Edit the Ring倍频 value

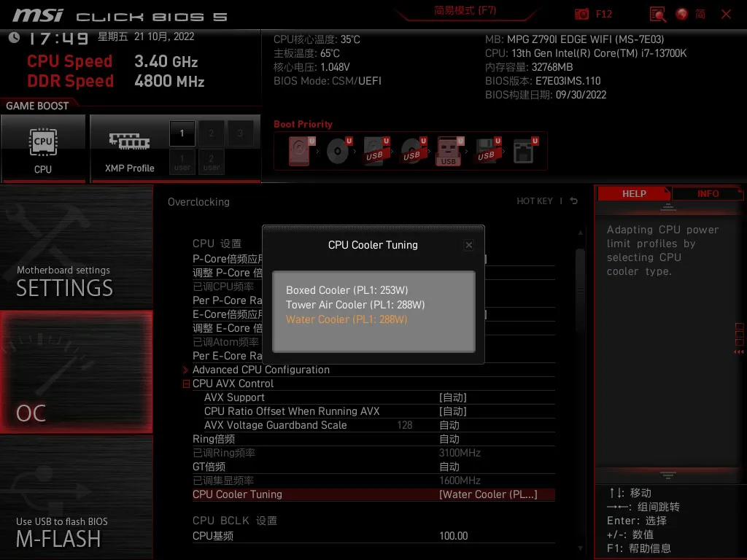(x=449, y=438)
